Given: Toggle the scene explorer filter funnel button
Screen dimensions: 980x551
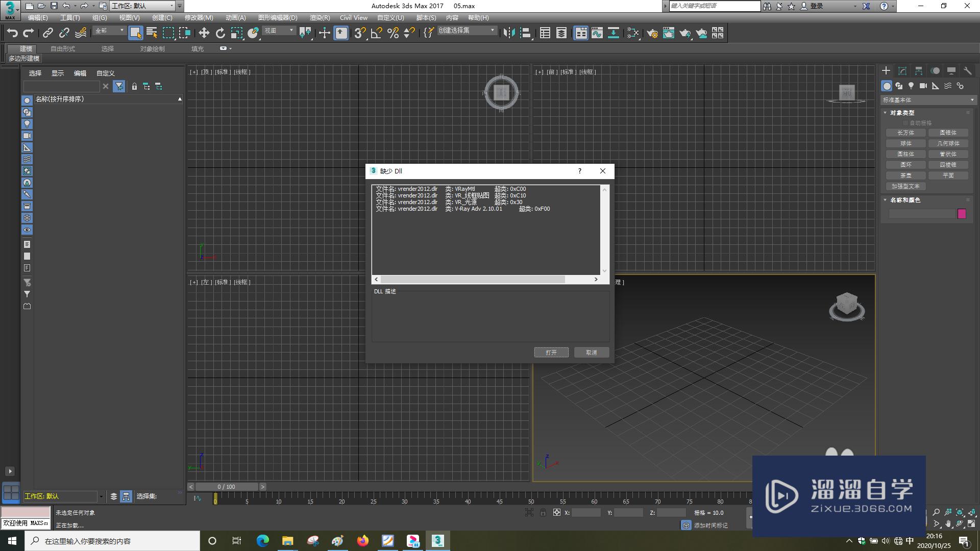Looking at the screenshot, I should click(x=119, y=87).
